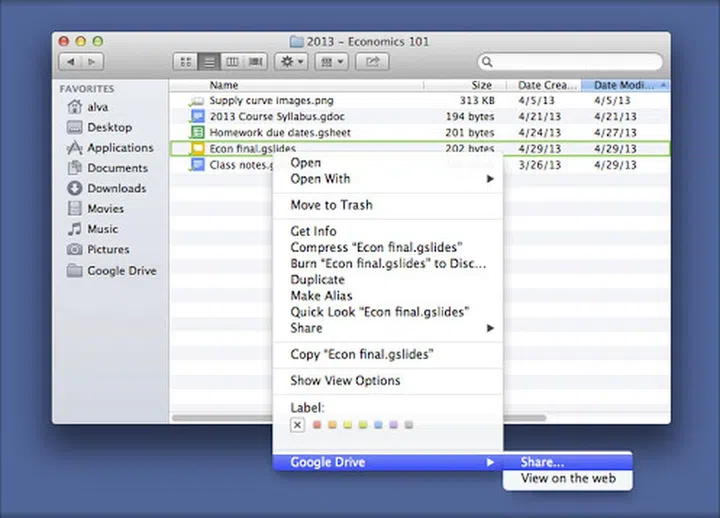This screenshot has height=518, width=720.
Task: Open Downloads folder from sidebar
Action: [x=116, y=188]
